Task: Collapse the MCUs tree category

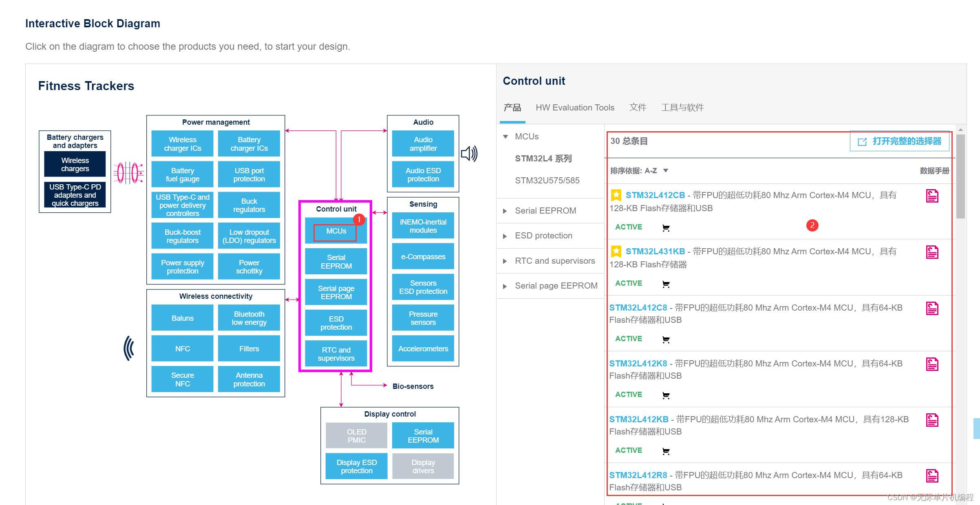Action: (505, 137)
